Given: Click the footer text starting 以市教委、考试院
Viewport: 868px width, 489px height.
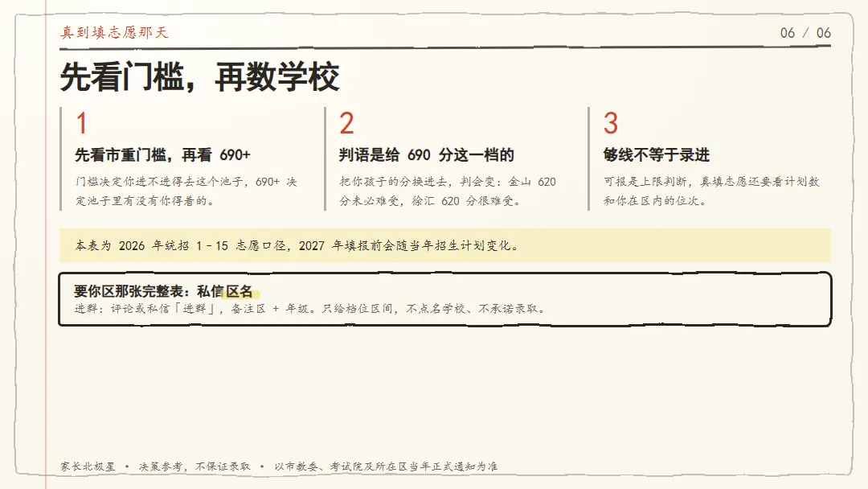Looking at the screenshot, I should click(386, 466).
